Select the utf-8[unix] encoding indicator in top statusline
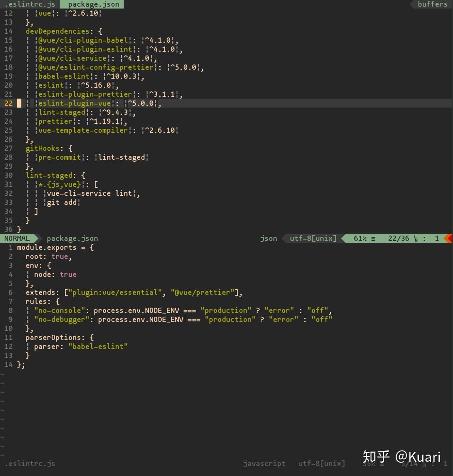Viewport: 453px width, 476px height. point(313,238)
